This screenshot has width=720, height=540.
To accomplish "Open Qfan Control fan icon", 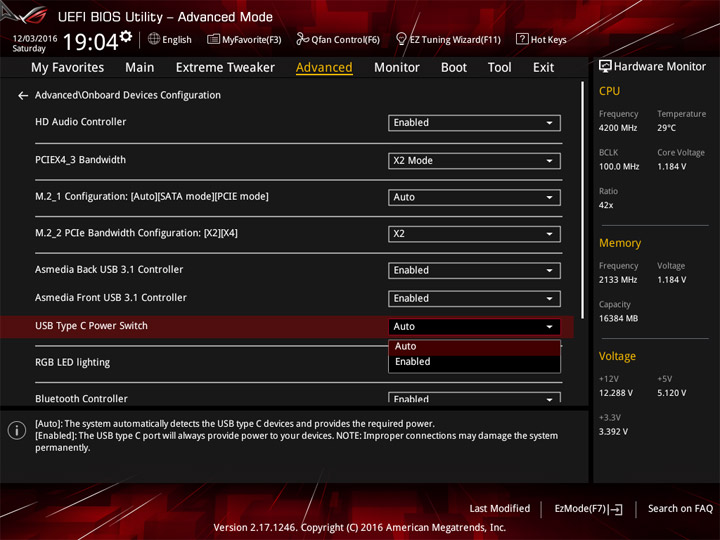I will click(x=302, y=39).
